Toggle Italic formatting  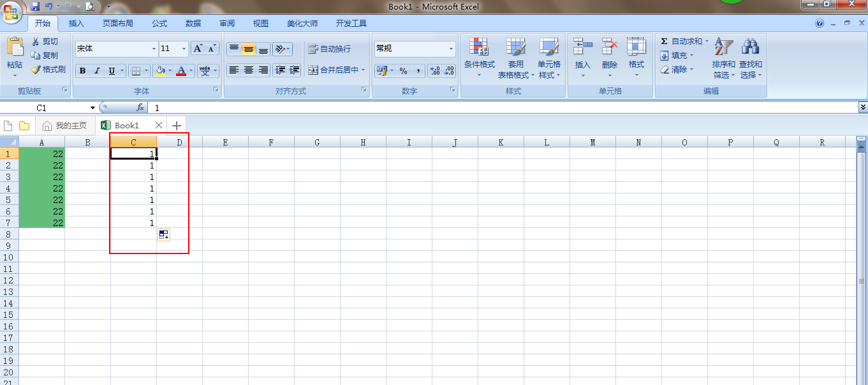coord(97,71)
